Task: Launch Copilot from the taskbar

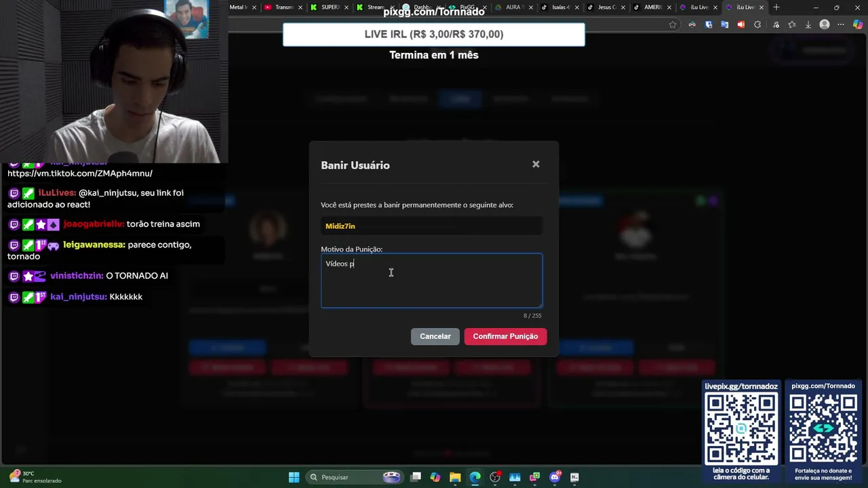Action: 435,477
